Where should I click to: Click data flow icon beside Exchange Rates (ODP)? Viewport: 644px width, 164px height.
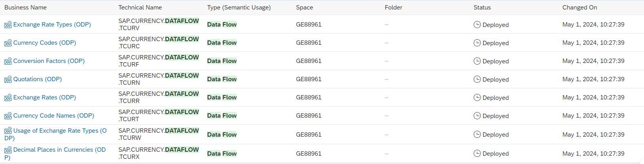8,97
